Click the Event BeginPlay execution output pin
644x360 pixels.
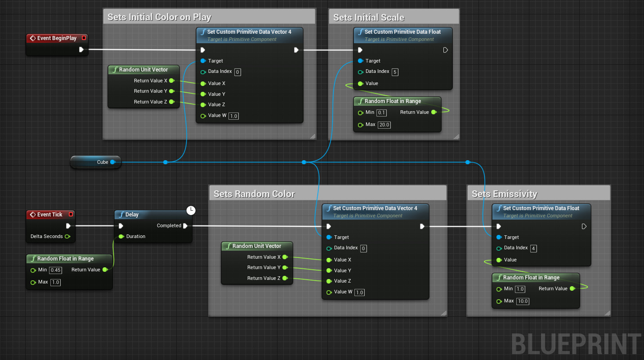81,49
